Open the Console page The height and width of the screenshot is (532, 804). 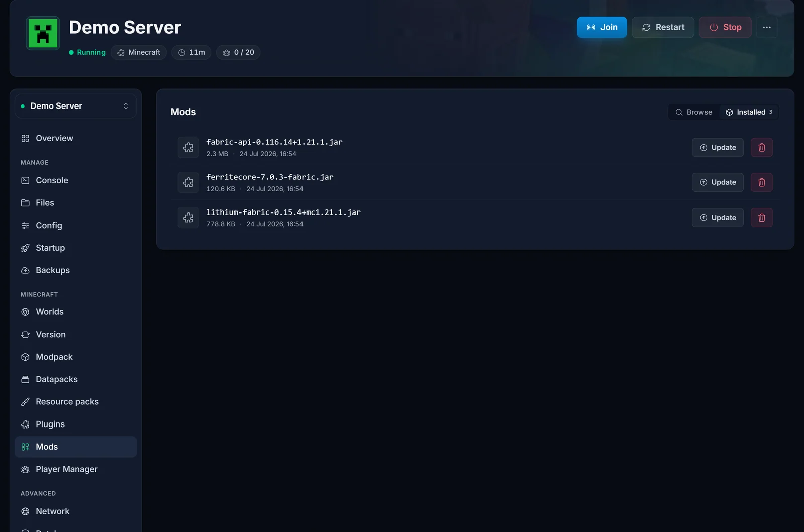coord(75,180)
